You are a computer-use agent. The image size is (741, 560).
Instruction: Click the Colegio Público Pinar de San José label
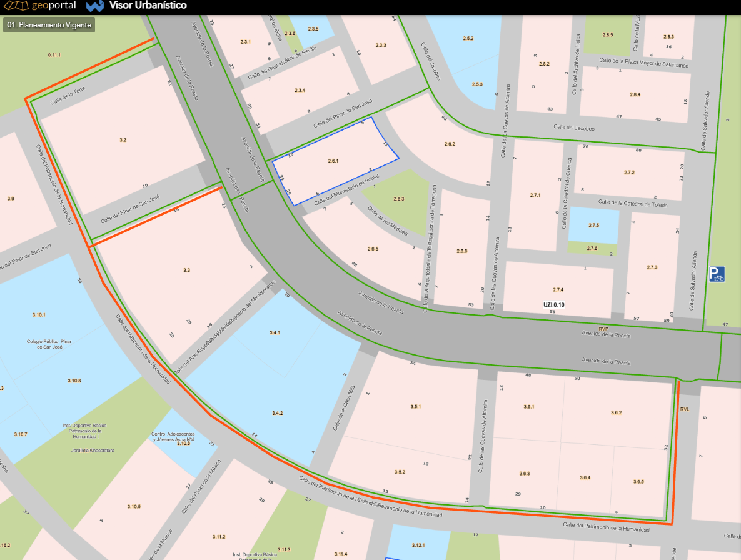49,344
